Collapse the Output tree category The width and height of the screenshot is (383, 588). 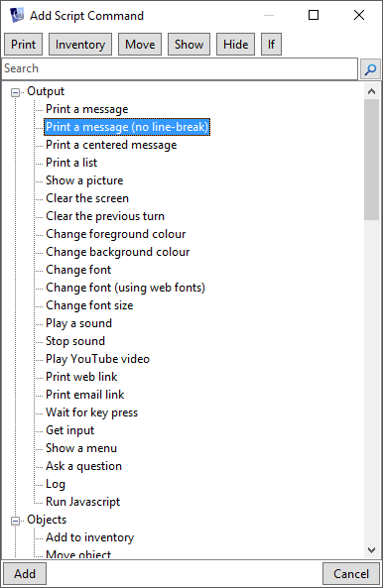pos(16,92)
